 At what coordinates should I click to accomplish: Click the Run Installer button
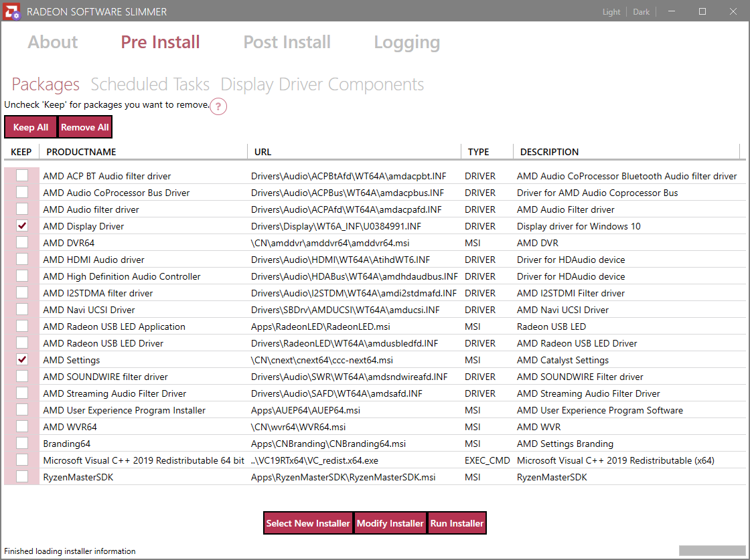pyautogui.click(x=457, y=523)
